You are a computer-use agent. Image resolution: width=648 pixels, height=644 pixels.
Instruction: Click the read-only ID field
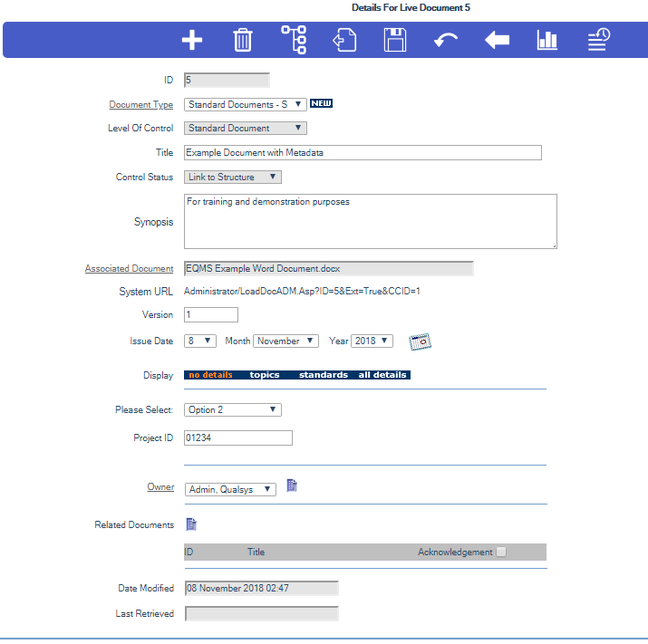click(x=227, y=80)
